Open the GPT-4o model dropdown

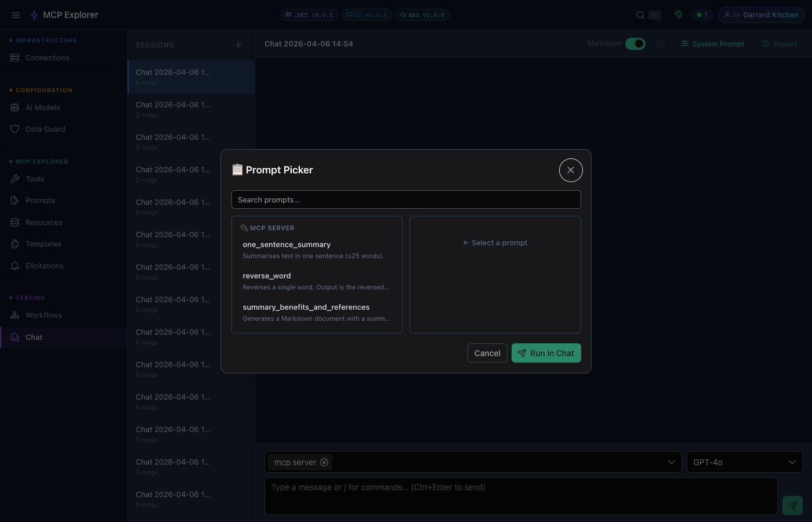tap(744, 462)
